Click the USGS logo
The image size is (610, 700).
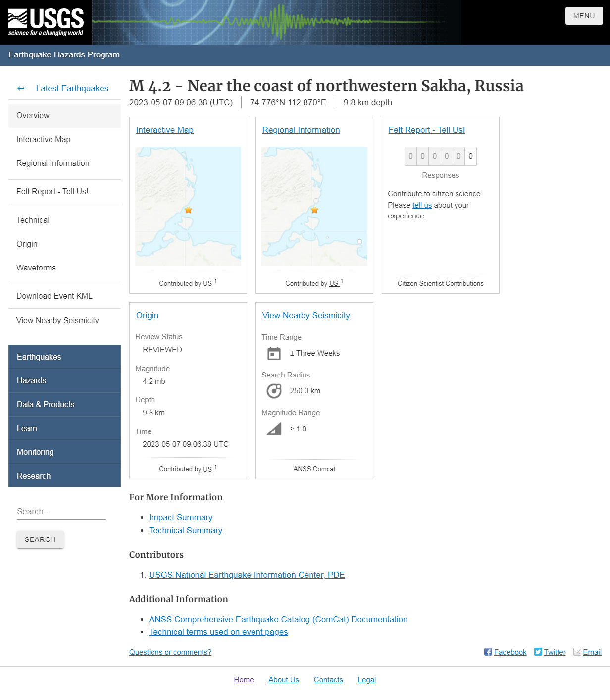point(46,22)
